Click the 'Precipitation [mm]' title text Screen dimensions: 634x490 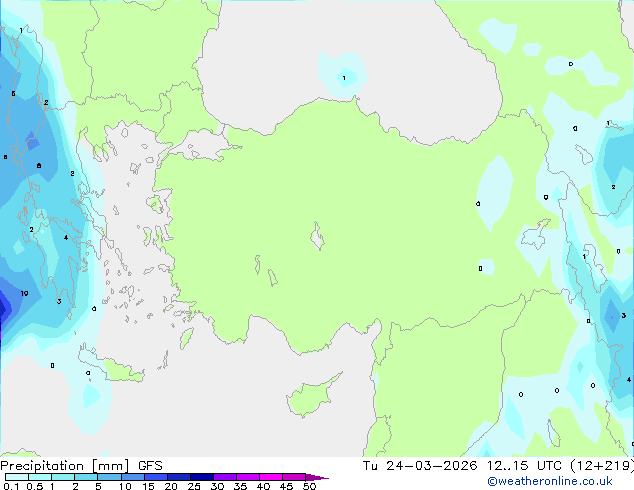click(x=64, y=466)
